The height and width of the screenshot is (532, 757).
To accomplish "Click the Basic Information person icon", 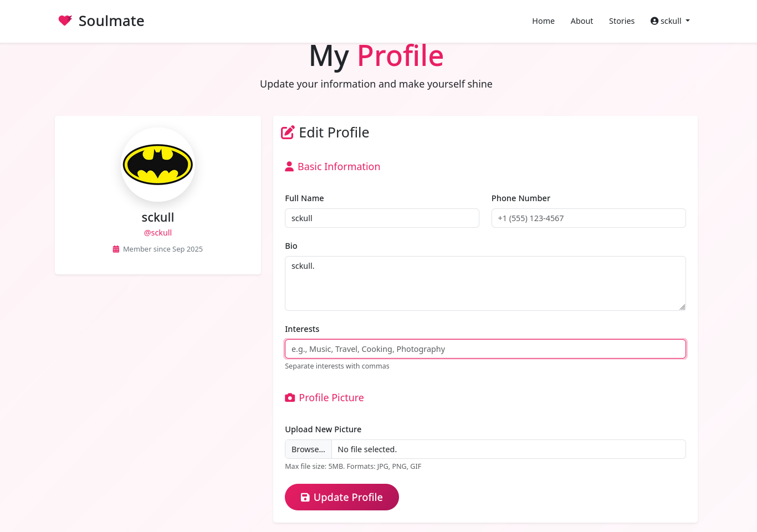I will click(x=289, y=167).
